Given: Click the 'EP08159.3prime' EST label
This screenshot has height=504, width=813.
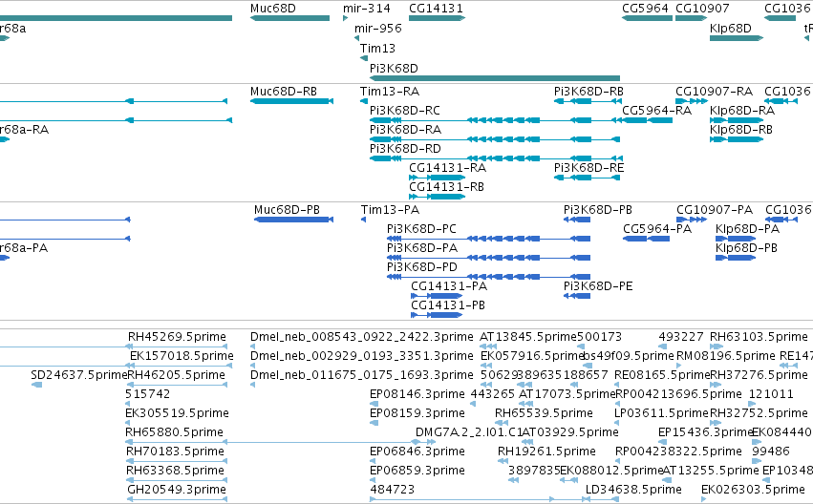Looking at the screenshot, I should coord(417,413).
